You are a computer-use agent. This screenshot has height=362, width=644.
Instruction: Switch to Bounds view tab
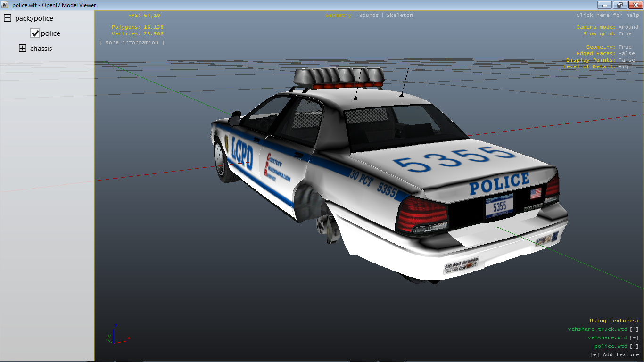[x=369, y=16]
